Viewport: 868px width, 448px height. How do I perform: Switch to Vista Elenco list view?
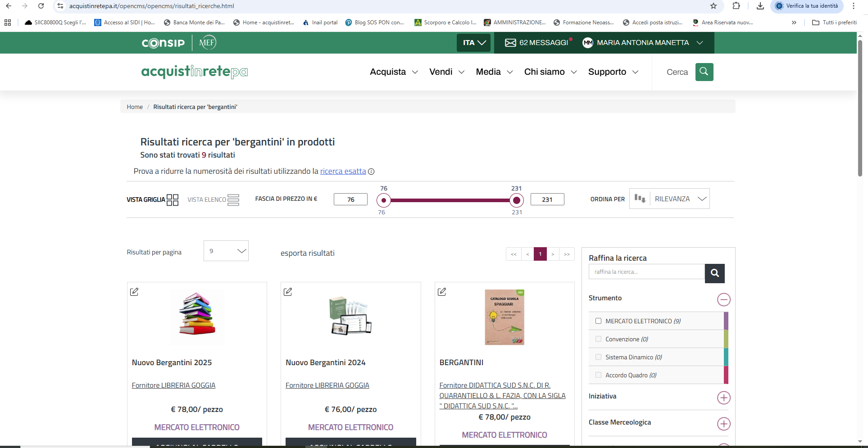[x=214, y=199]
